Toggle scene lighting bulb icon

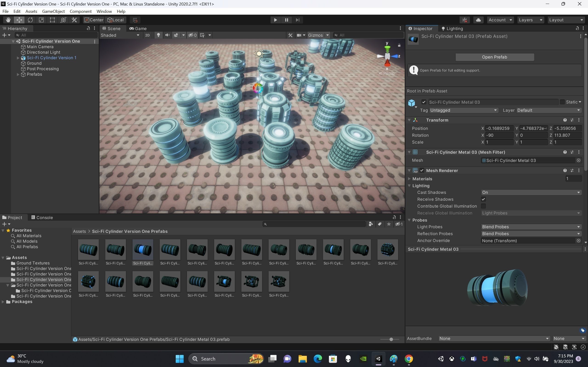click(x=158, y=35)
